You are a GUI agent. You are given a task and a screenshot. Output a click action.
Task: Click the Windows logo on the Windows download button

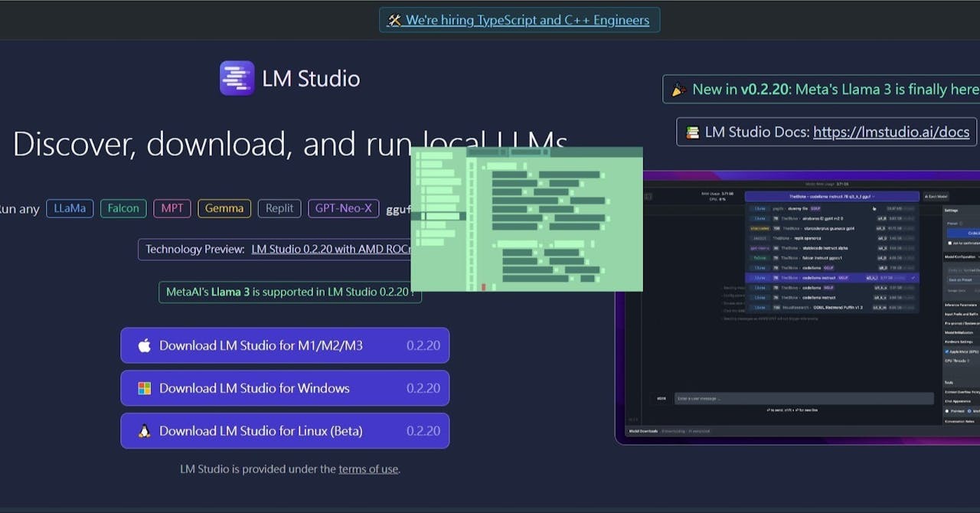click(144, 388)
